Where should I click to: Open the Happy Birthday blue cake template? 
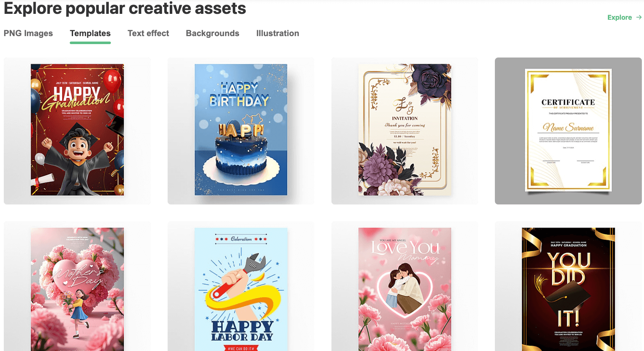[x=241, y=130]
